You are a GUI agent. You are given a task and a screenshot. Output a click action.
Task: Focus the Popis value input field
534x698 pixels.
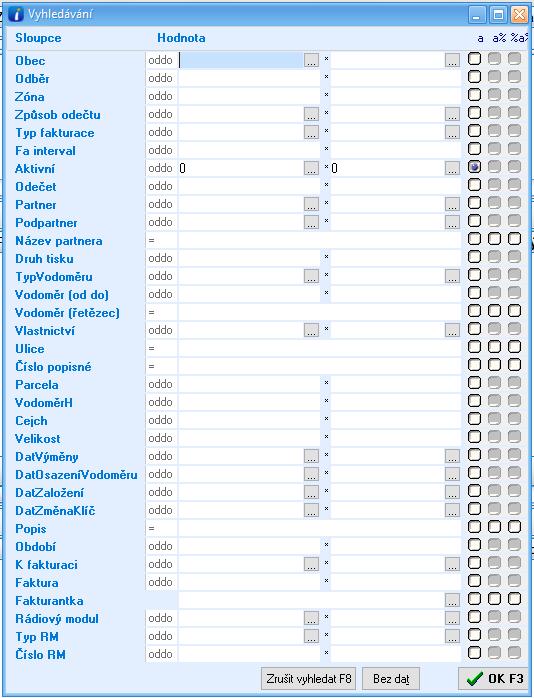[x=320, y=528]
